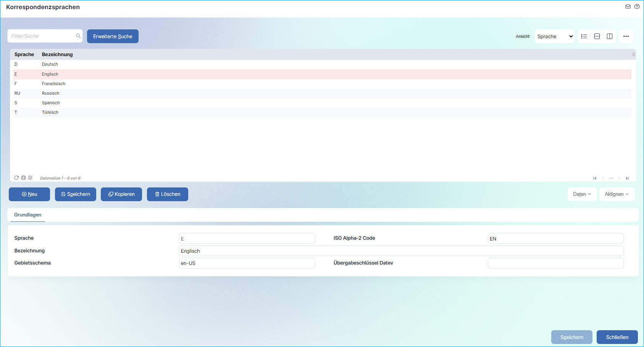Switch to the Grundlagen tab
Image resolution: width=644 pixels, height=347 pixels.
coord(27,215)
